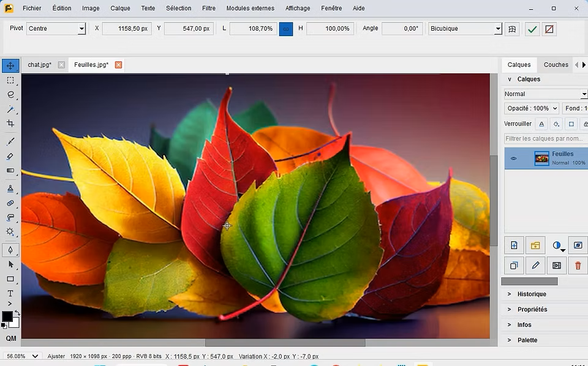Expand the Historique panel
The image size is (588, 366).
(532, 294)
